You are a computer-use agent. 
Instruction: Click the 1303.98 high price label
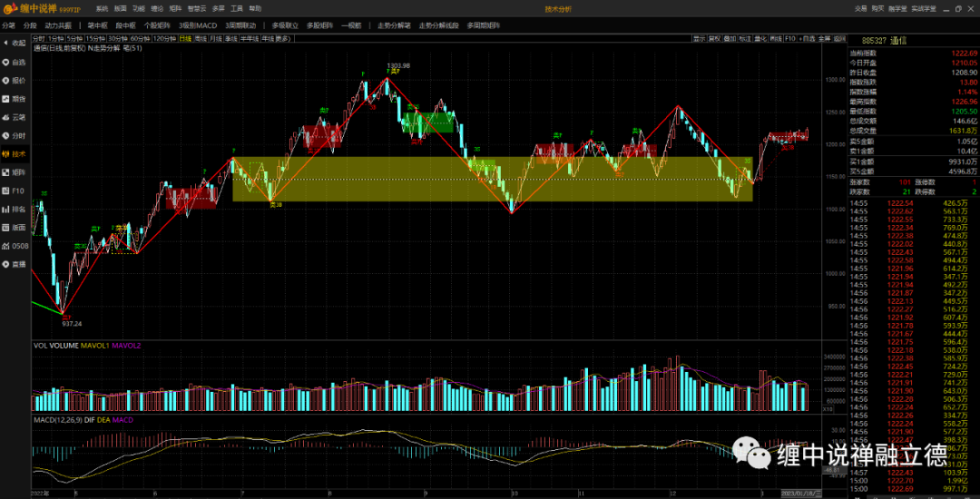[398, 65]
